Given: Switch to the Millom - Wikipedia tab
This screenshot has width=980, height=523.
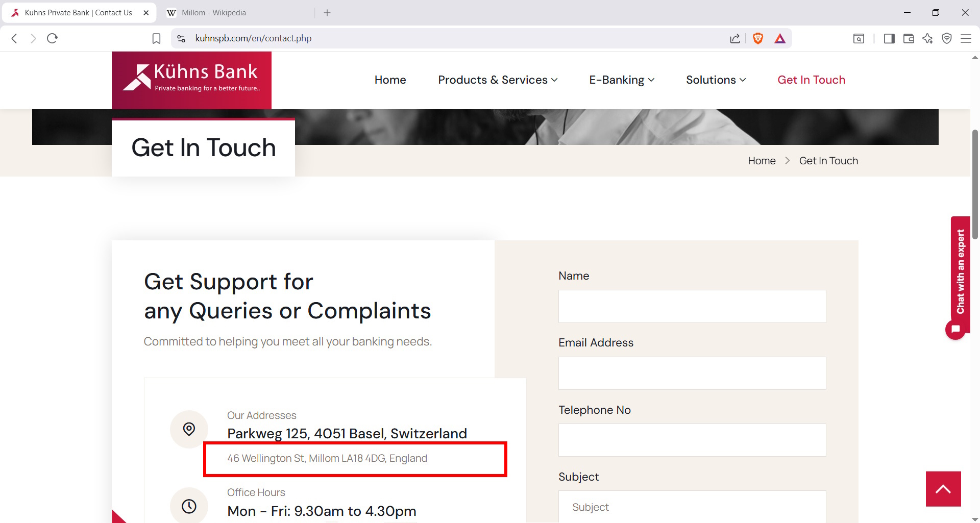Looking at the screenshot, I should [214, 13].
